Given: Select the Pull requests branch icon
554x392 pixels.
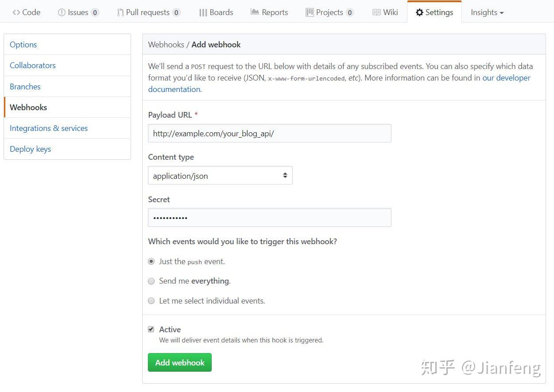Looking at the screenshot, I should click(120, 12).
